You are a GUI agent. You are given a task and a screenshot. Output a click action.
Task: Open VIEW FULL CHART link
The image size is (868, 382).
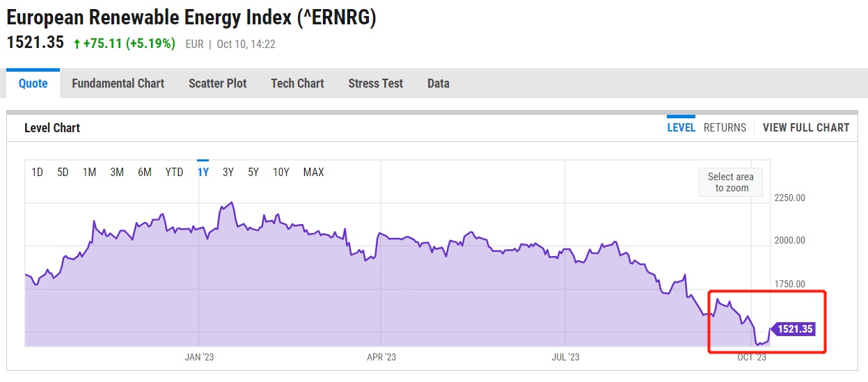tap(806, 127)
